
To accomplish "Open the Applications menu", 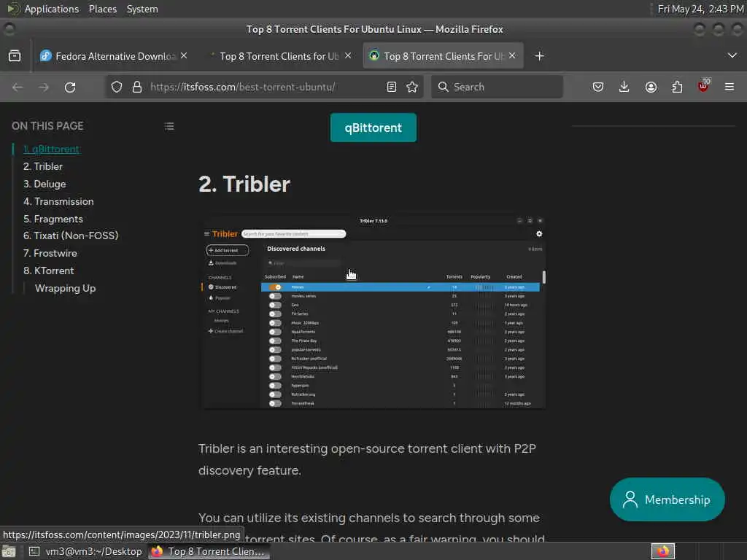I will point(52,9).
